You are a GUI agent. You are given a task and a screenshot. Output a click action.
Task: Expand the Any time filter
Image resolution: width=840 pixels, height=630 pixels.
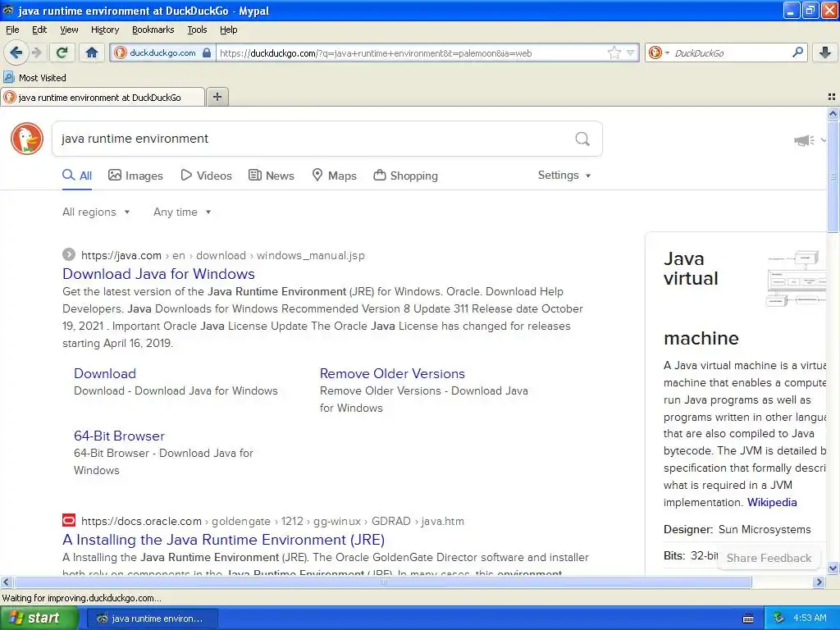click(182, 212)
